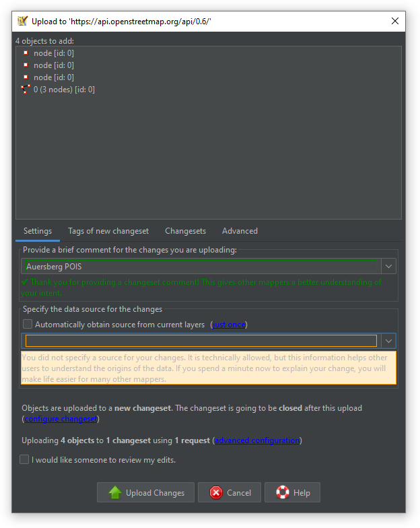Follow the 'advanced configuration' link
Viewport: 420px width, 528px height.
[256, 440]
